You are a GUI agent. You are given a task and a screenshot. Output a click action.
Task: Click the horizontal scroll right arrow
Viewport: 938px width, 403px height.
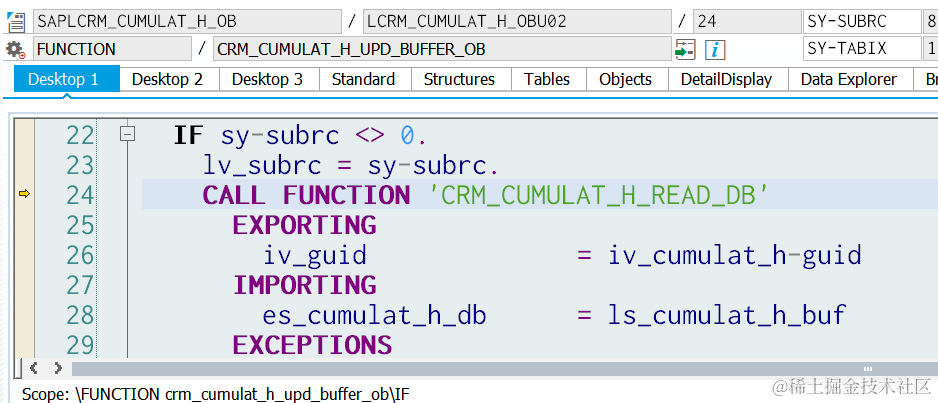point(57,368)
